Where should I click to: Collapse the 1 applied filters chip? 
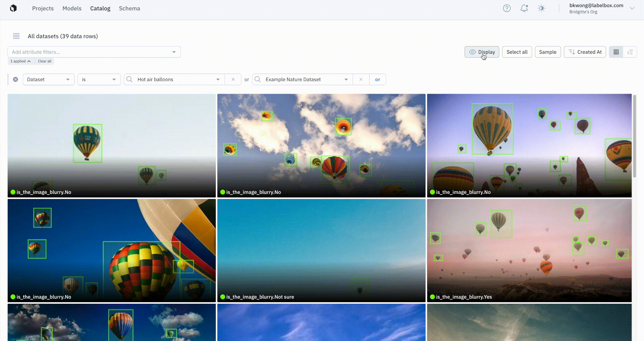(20, 61)
